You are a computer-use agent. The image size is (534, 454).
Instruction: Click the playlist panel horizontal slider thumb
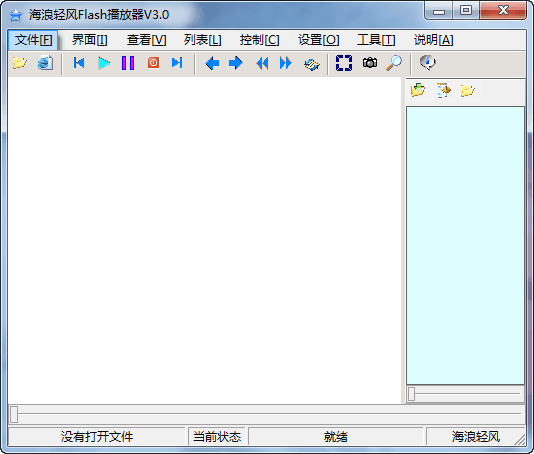point(412,394)
